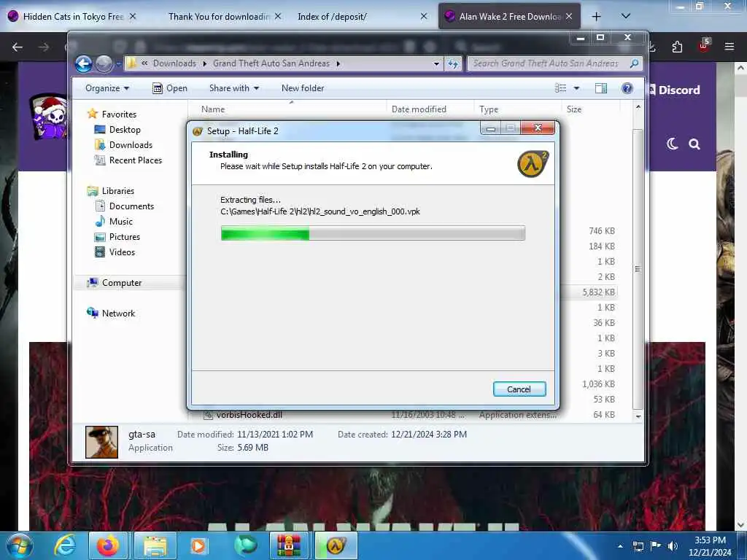Switch to Firefox in taskbar

[x=108, y=545]
